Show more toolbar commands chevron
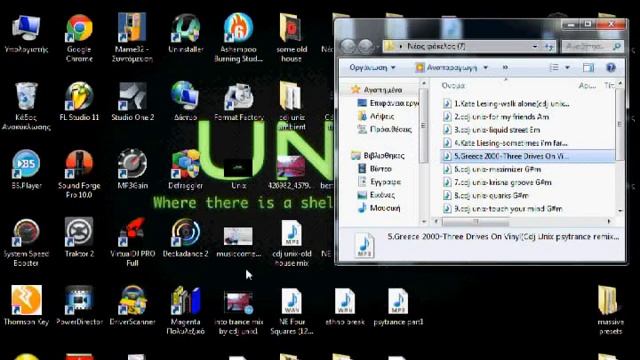640x360 pixels. coord(505,67)
